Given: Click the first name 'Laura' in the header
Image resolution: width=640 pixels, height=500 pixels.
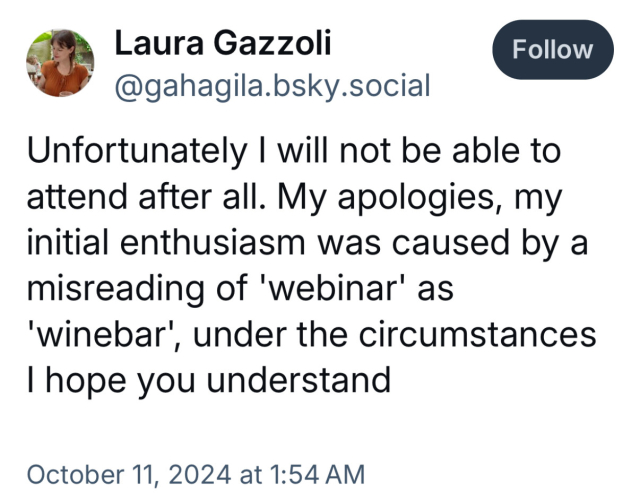Looking at the screenshot, I should point(152,43).
